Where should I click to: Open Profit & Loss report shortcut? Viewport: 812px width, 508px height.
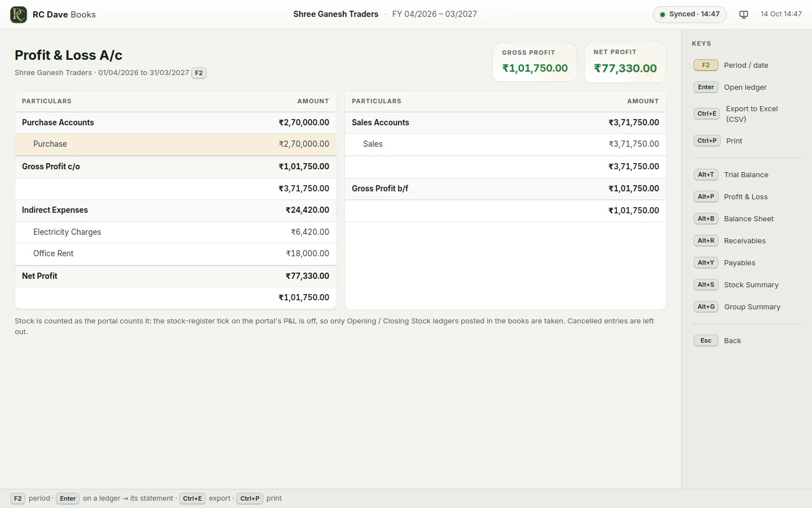click(747, 196)
